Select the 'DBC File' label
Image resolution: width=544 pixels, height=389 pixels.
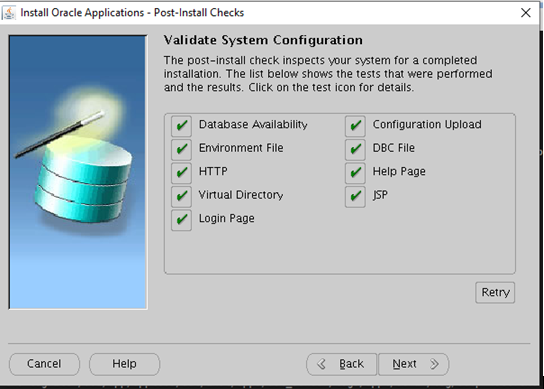point(394,148)
